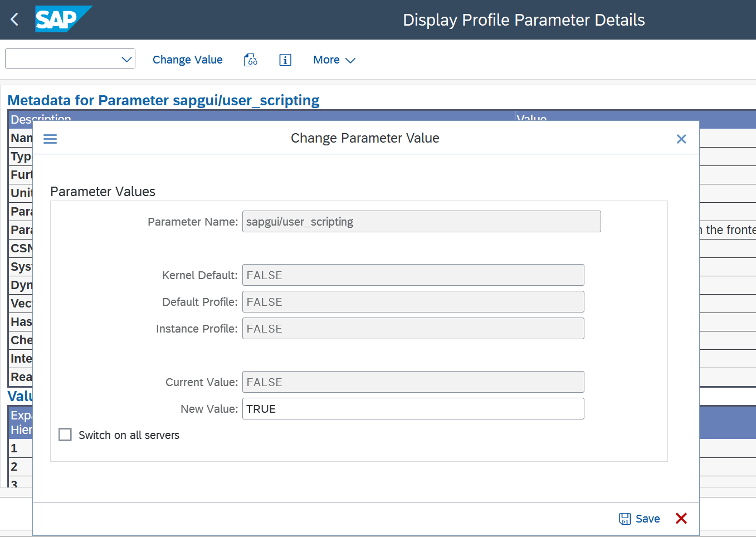Viewport: 756px width, 537px height.
Task: Click the red cancel X icon
Action: (x=681, y=519)
